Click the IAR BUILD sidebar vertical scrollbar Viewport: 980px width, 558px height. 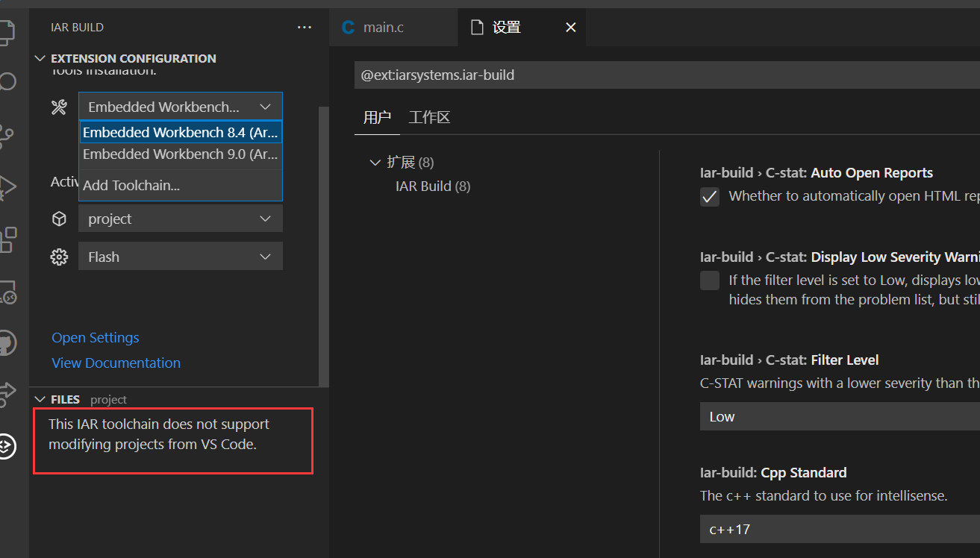[323, 246]
